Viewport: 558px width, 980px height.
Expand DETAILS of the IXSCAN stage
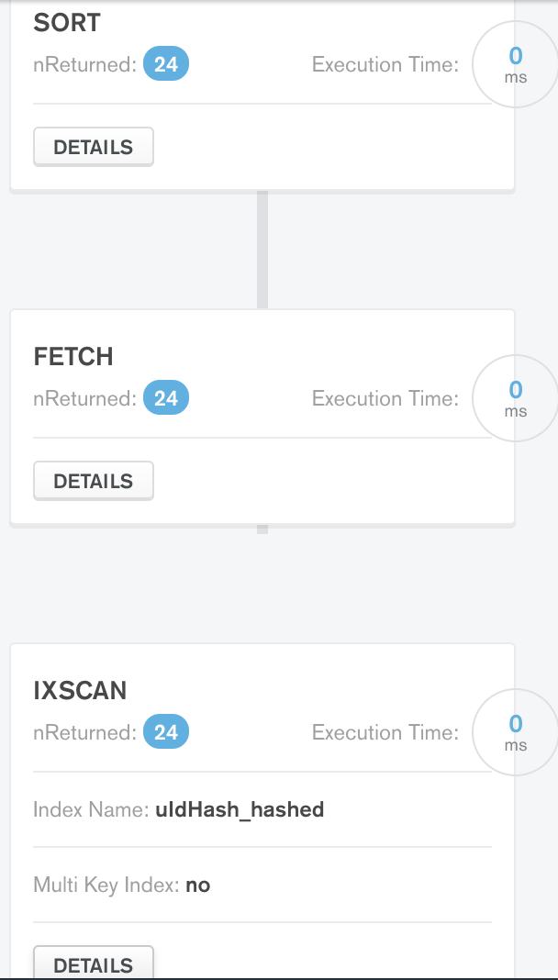pos(94,964)
